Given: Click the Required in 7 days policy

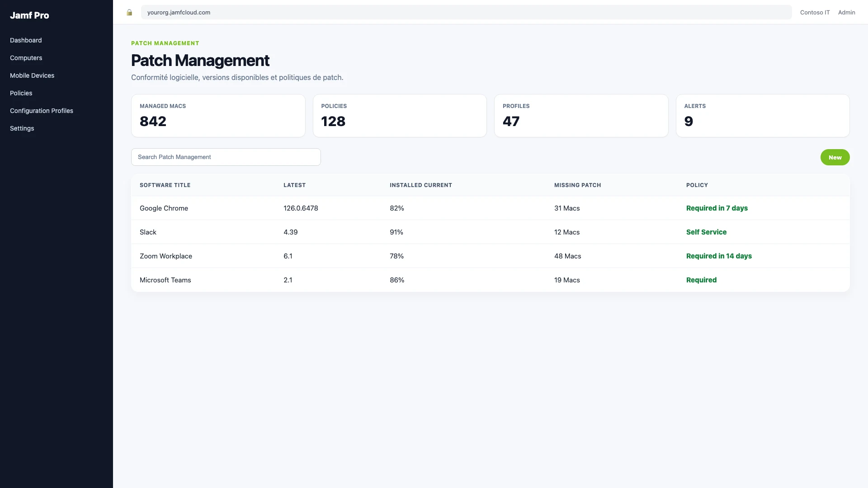Looking at the screenshot, I should (x=717, y=208).
